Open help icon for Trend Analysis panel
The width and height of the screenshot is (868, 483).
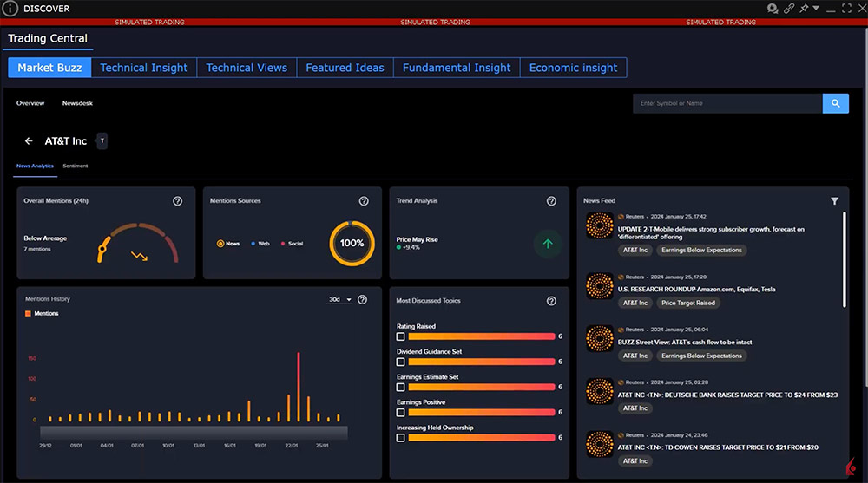(551, 201)
